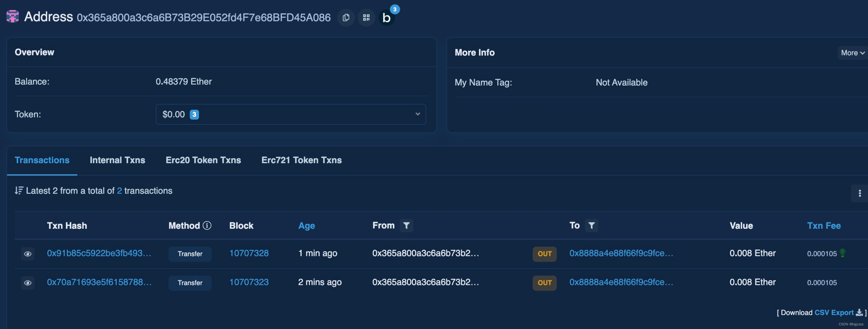The image size is (868, 329).
Task: Filter transactions by the From address
Action: (406, 225)
